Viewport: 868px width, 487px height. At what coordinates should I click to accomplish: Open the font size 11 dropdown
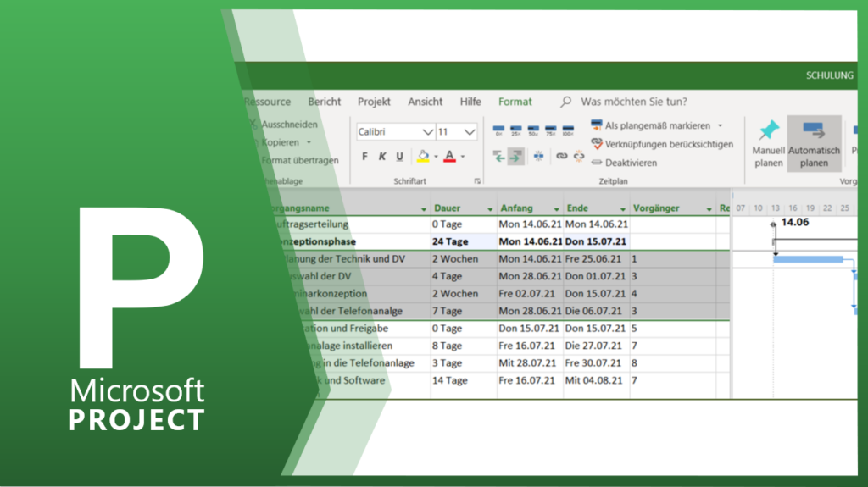tap(470, 132)
